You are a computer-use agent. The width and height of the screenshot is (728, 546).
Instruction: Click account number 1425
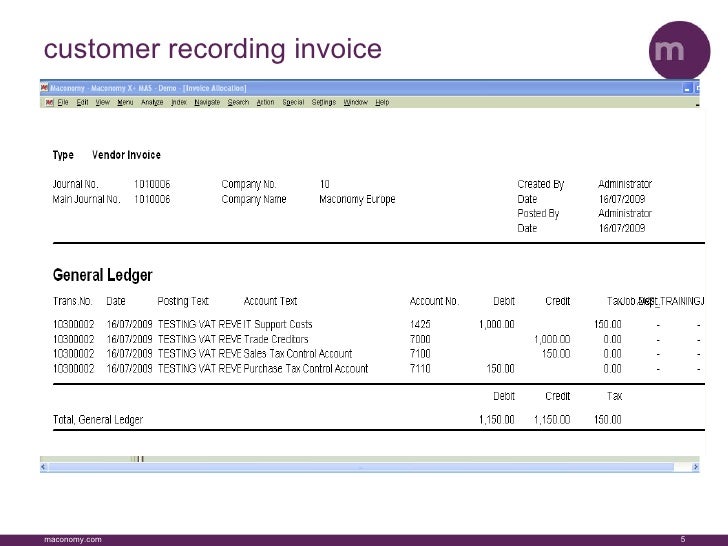[420, 325]
